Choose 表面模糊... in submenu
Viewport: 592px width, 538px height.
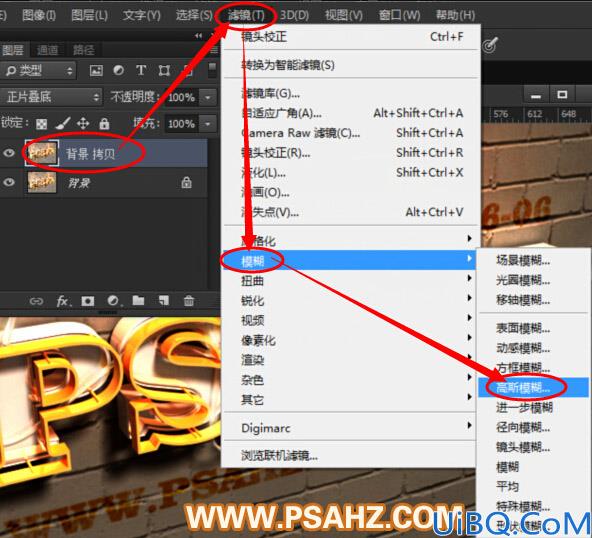[x=533, y=328]
